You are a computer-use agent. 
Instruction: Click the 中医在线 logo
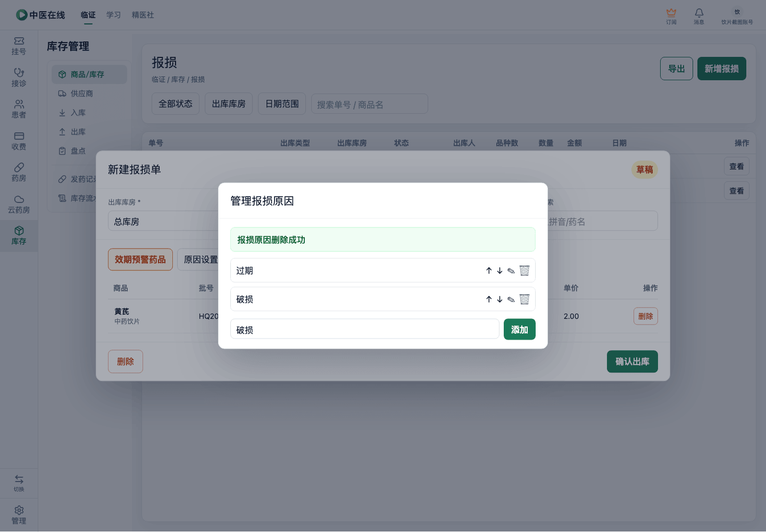pos(40,15)
